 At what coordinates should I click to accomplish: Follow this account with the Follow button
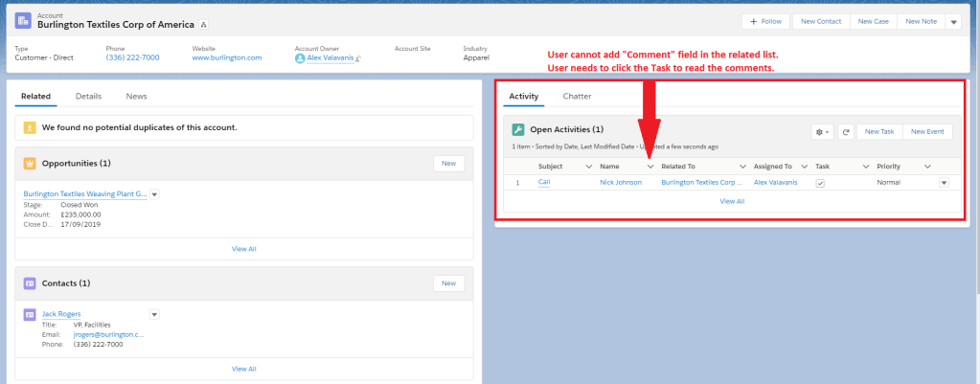coord(764,21)
